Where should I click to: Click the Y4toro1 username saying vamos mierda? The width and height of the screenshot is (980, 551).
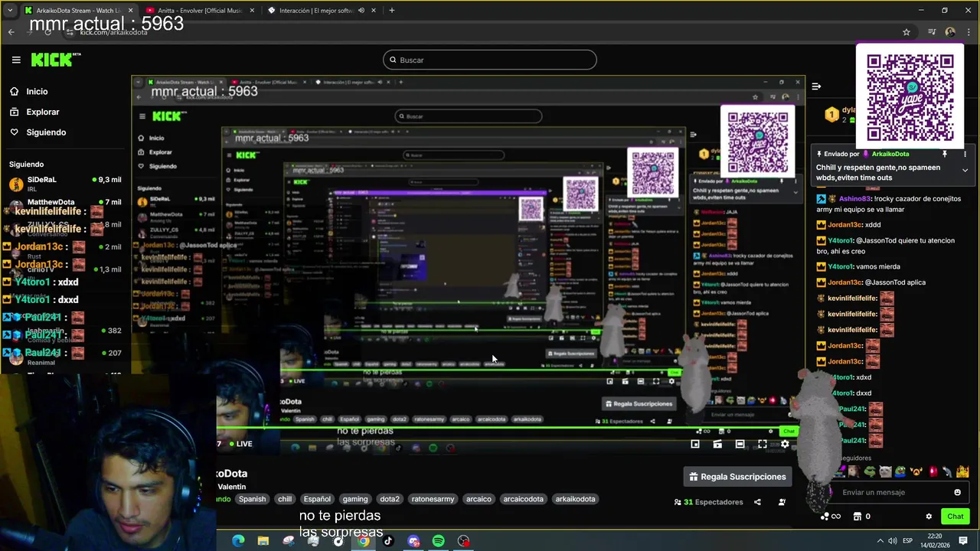tap(840, 267)
